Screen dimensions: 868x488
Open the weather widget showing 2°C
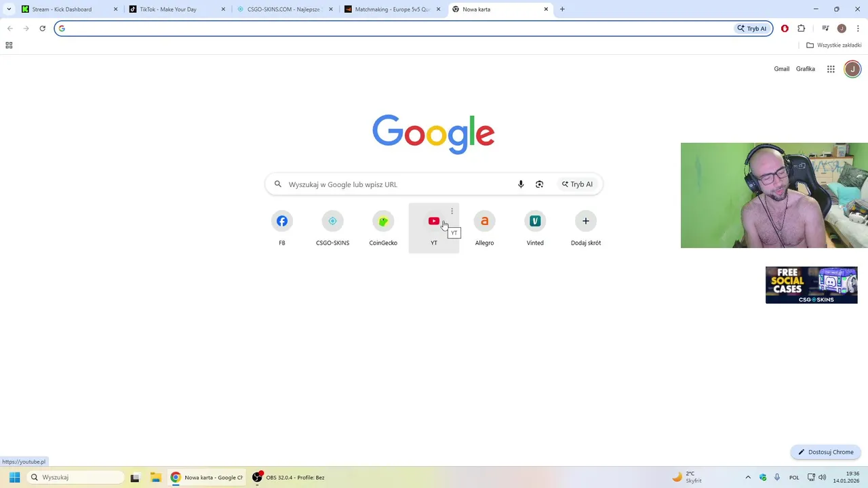[688, 477]
